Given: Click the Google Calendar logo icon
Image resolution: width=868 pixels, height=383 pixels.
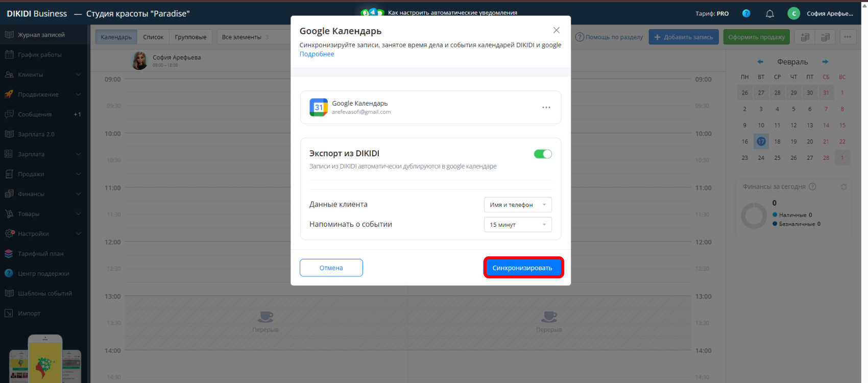Looking at the screenshot, I should tap(319, 107).
